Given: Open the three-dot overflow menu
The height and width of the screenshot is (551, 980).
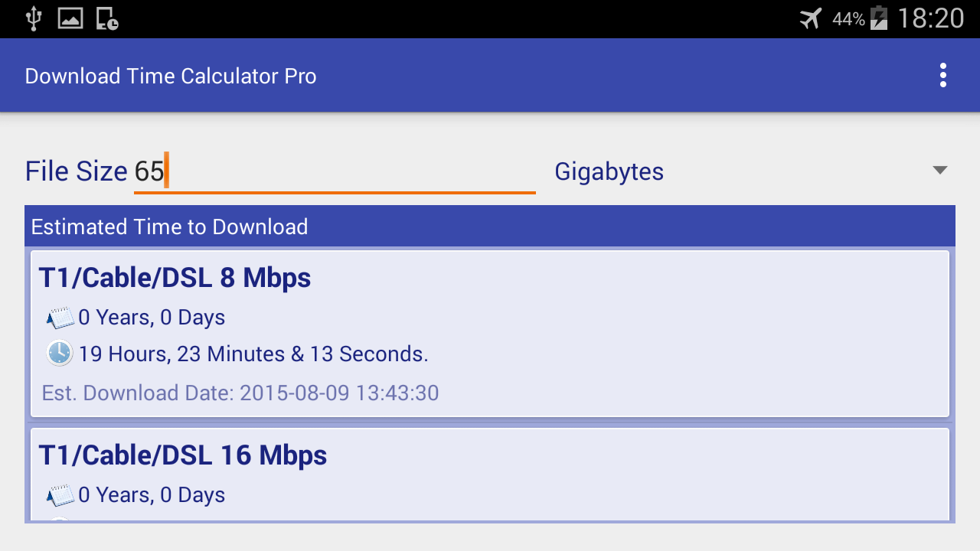Looking at the screenshot, I should (x=942, y=76).
